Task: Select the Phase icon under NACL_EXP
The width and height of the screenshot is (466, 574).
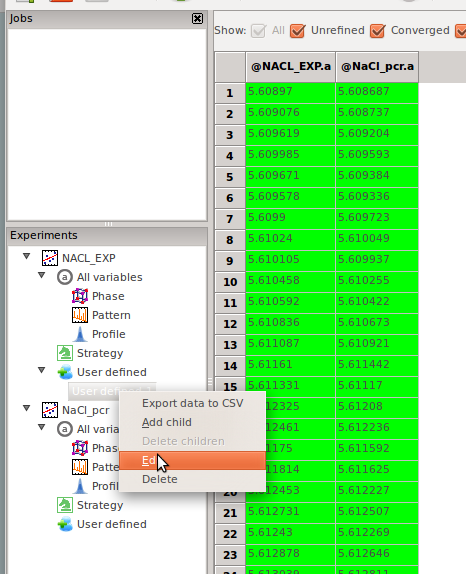Action: click(x=80, y=296)
